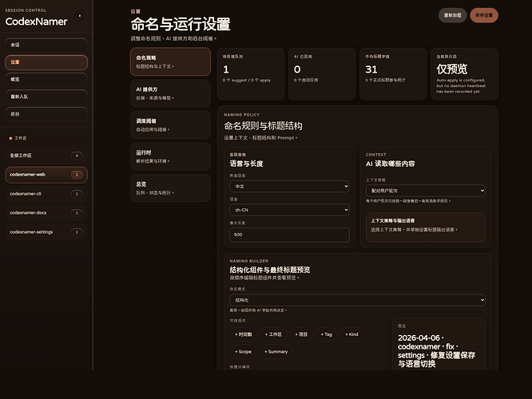Viewport: 532px width, 399px height.
Task: Open the 配对用户轮次 context strategy dropdown
Action: (426, 191)
